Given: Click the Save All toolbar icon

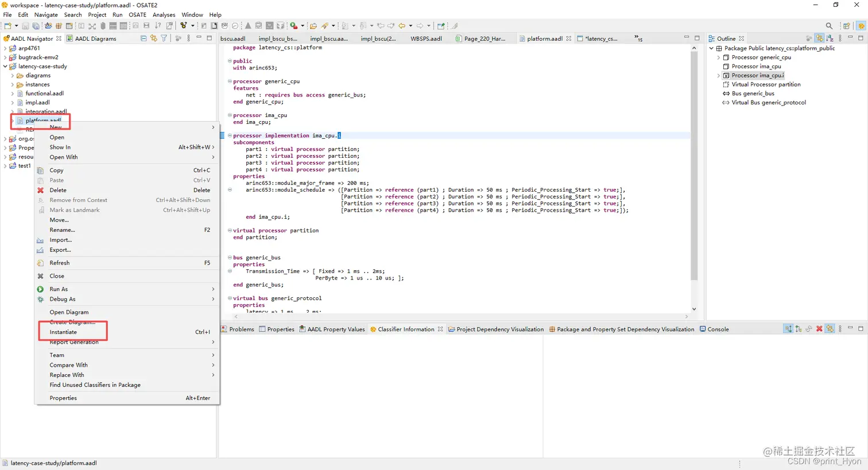Looking at the screenshot, I should click(x=36, y=26).
